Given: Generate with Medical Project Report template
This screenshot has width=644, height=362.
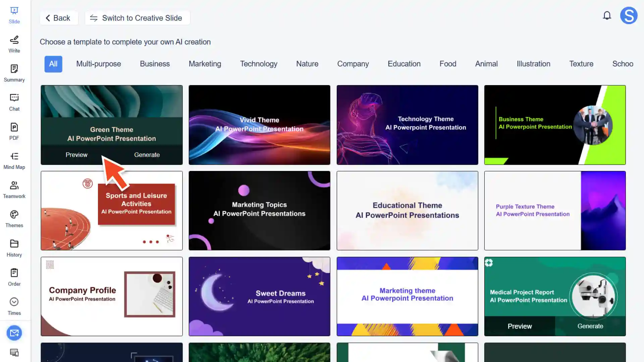Looking at the screenshot, I should pos(590,326).
